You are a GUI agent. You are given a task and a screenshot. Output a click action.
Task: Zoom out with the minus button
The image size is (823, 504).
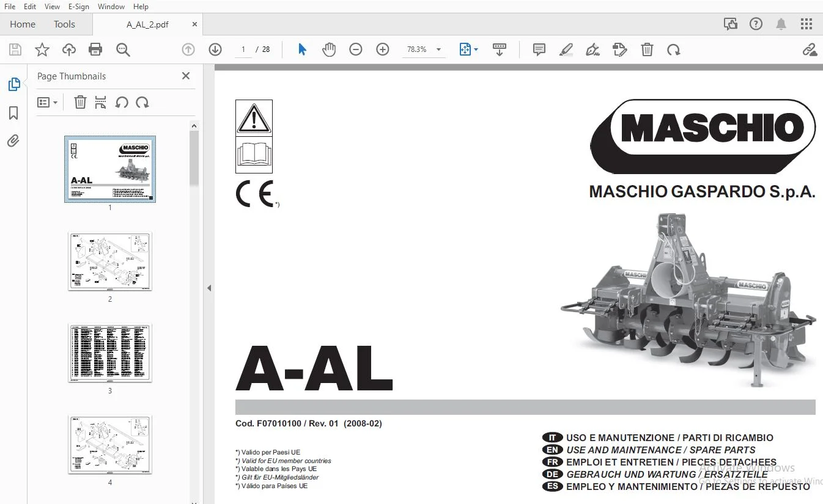[356, 49]
